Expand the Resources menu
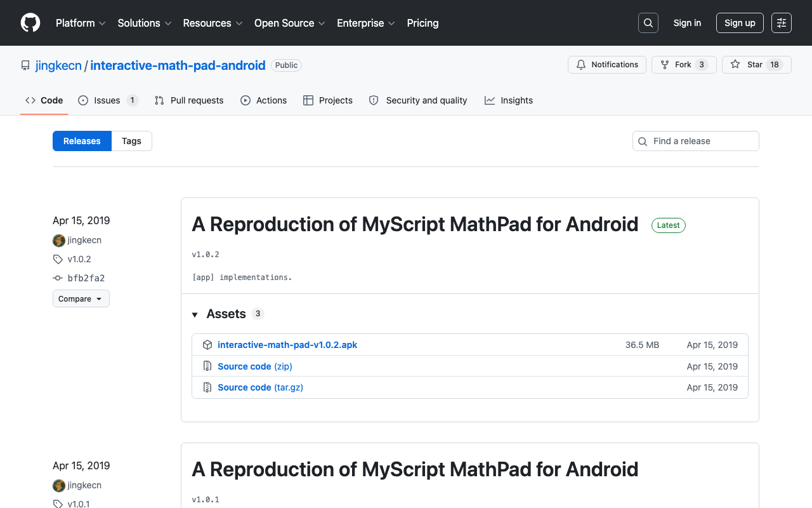This screenshot has height=508, width=812. (213, 23)
